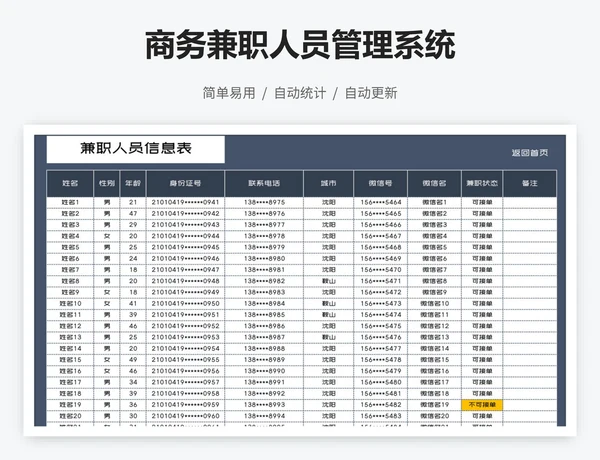Click the 城市 column header
This screenshot has height=460, width=600.
(329, 183)
